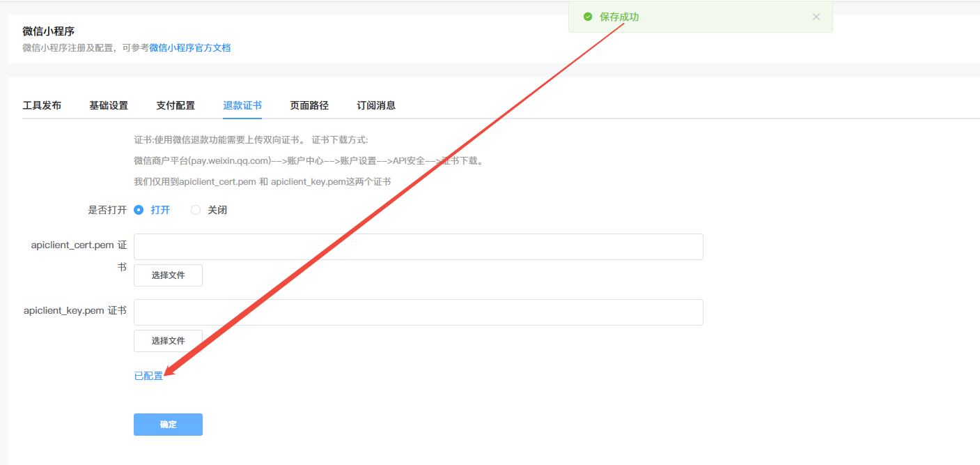Viewport: 980px width, 465px height.
Task: Close the 保存成功 notification
Action: (x=816, y=17)
